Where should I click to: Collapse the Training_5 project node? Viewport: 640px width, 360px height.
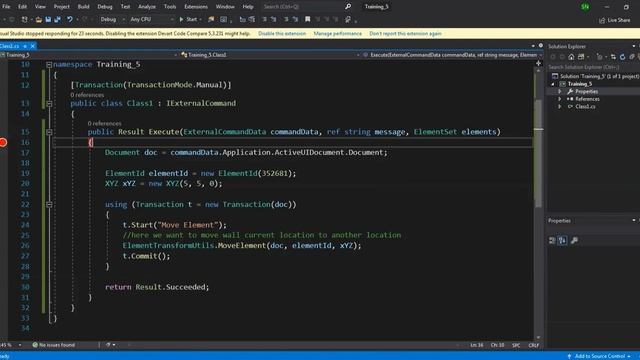coord(553,84)
